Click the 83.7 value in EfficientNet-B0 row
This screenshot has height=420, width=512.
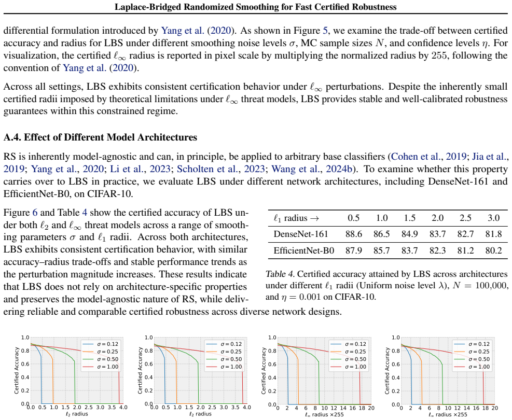[x=409, y=250]
